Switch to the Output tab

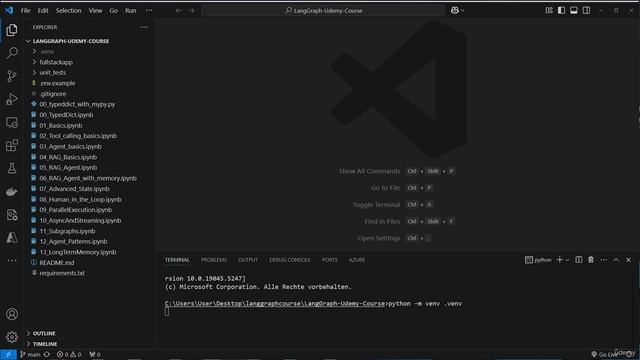pyautogui.click(x=248, y=260)
